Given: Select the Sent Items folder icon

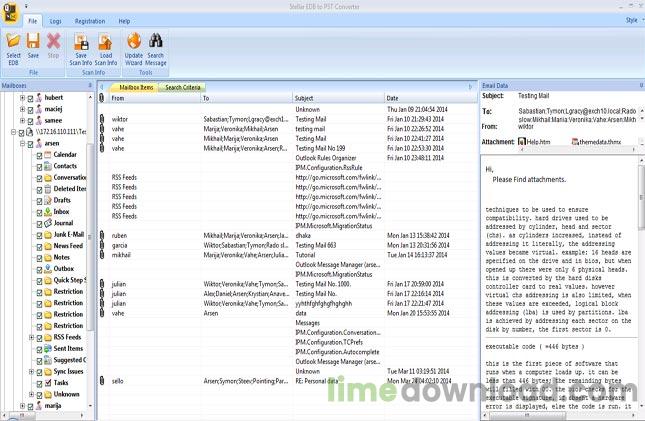Looking at the screenshot, I should (x=48, y=349).
